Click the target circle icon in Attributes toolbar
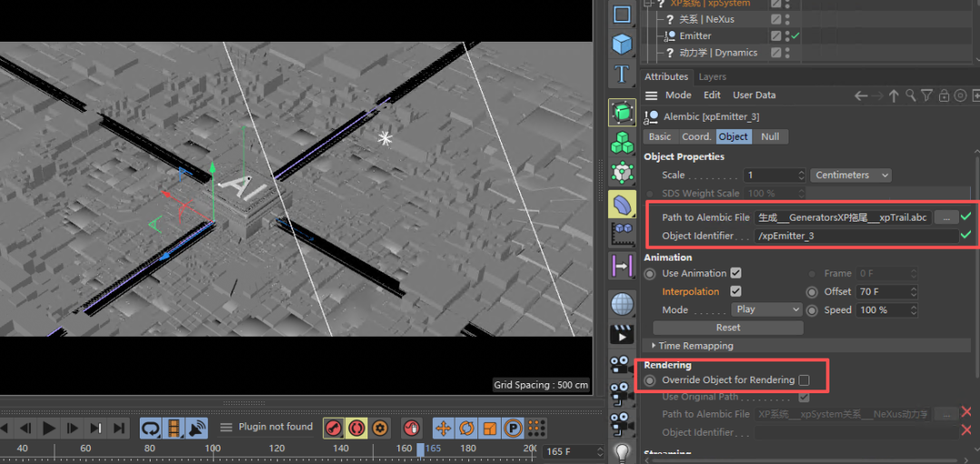Image resolution: width=980 pixels, height=464 pixels. coord(961,95)
